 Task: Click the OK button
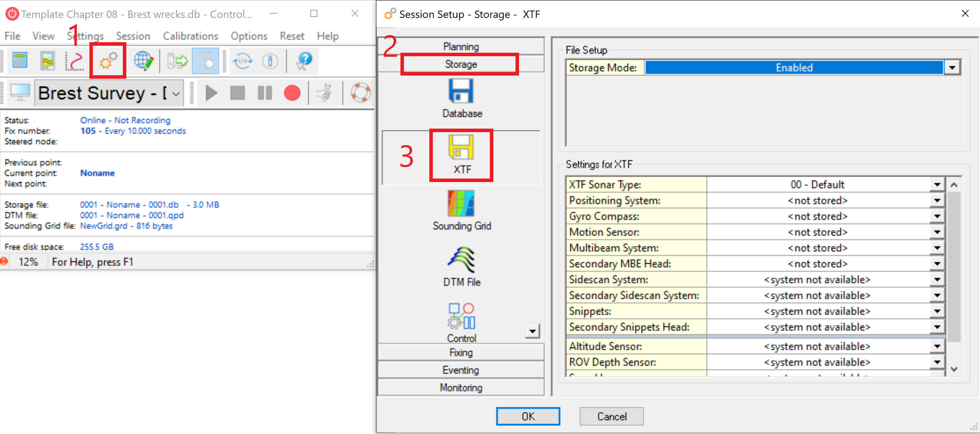[528, 416]
